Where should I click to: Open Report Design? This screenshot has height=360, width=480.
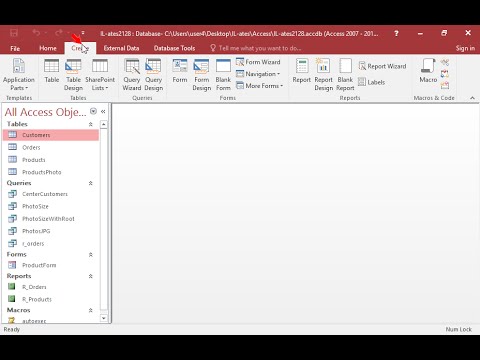click(x=323, y=75)
